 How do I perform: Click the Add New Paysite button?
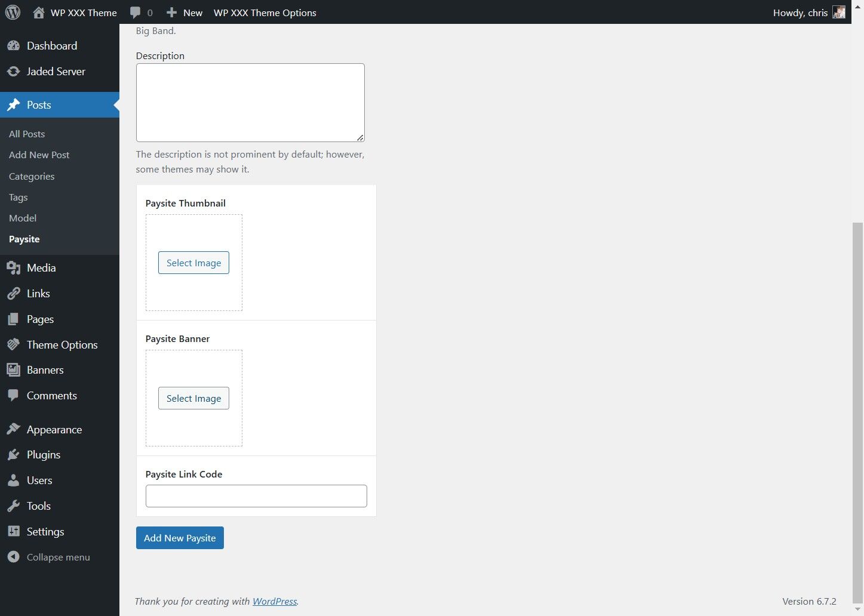coord(179,537)
